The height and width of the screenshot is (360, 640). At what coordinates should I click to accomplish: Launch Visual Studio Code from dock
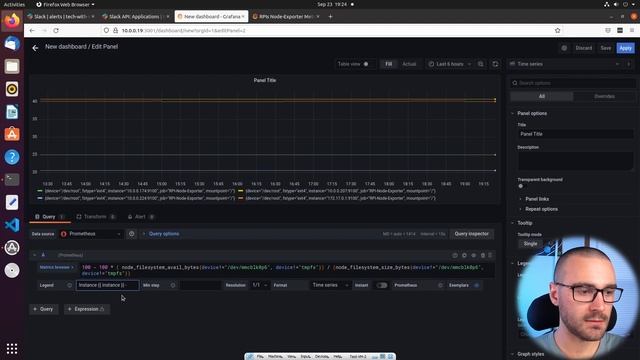[x=12, y=225]
